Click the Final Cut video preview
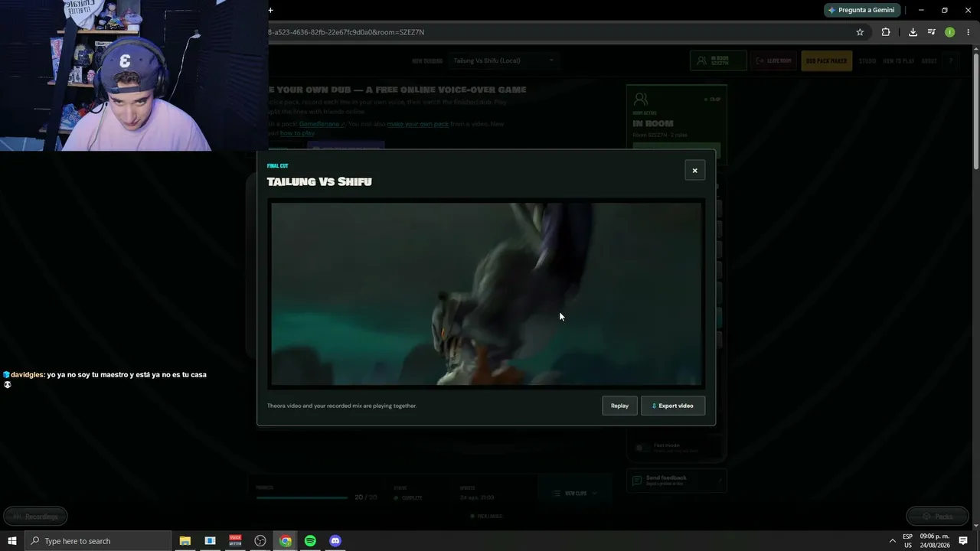Viewport: 980px width, 551px height. pyautogui.click(x=486, y=294)
